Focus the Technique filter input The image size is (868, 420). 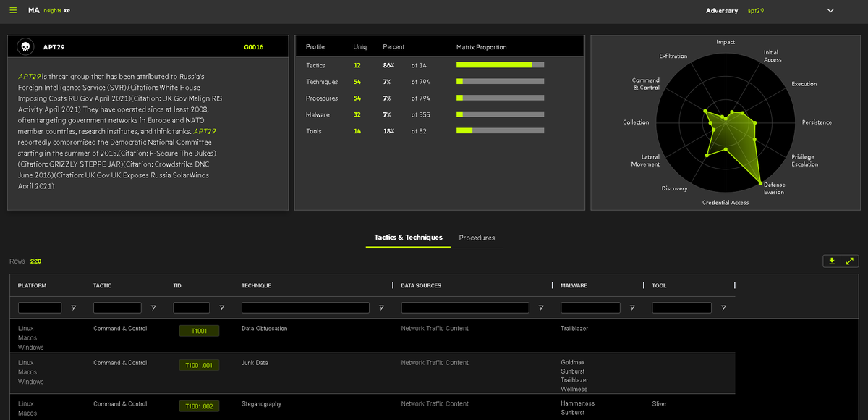click(305, 308)
